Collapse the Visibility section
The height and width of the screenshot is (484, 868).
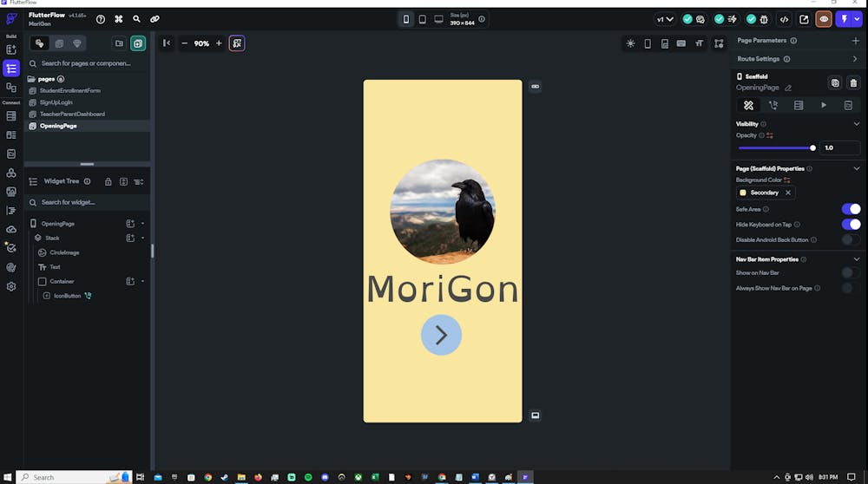coord(857,124)
